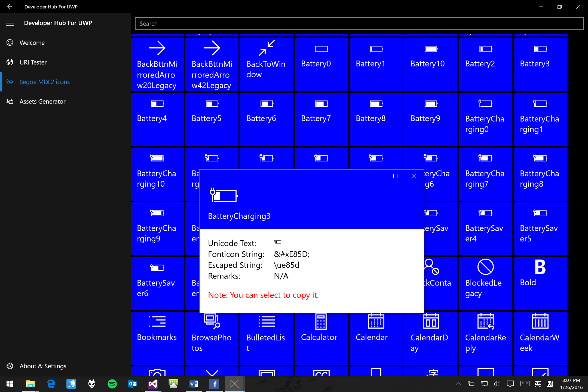Open the volume control in system tray

(497, 384)
